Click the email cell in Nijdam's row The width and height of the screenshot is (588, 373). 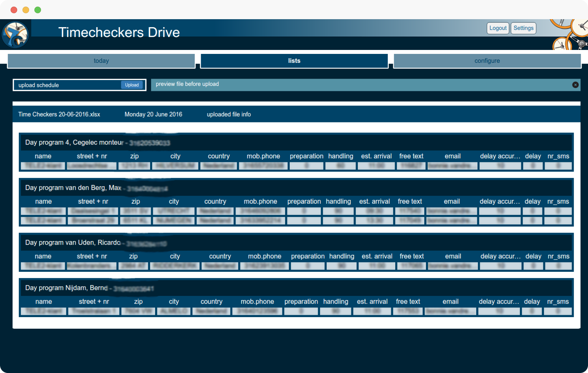pyautogui.click(x=450, y=311)
